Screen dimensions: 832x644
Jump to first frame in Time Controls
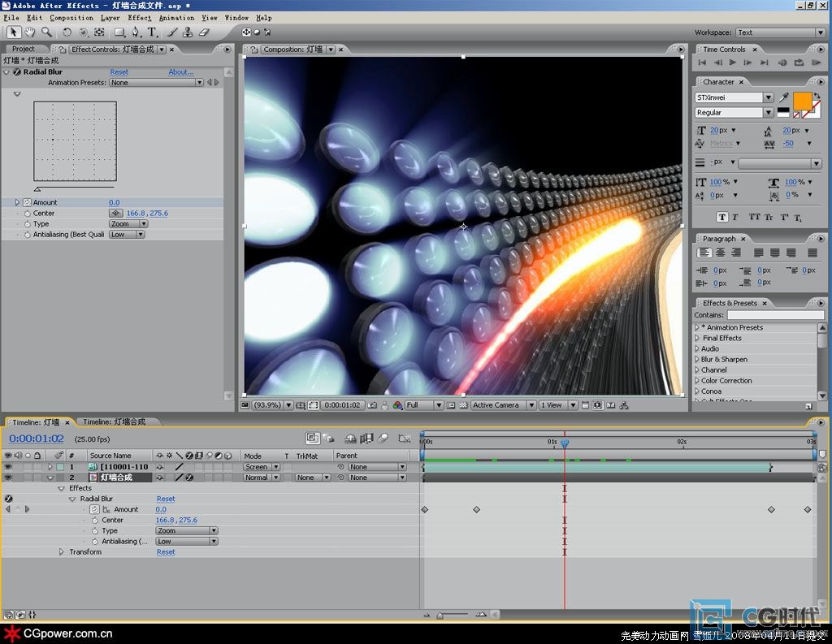click(x=702, y=63)
